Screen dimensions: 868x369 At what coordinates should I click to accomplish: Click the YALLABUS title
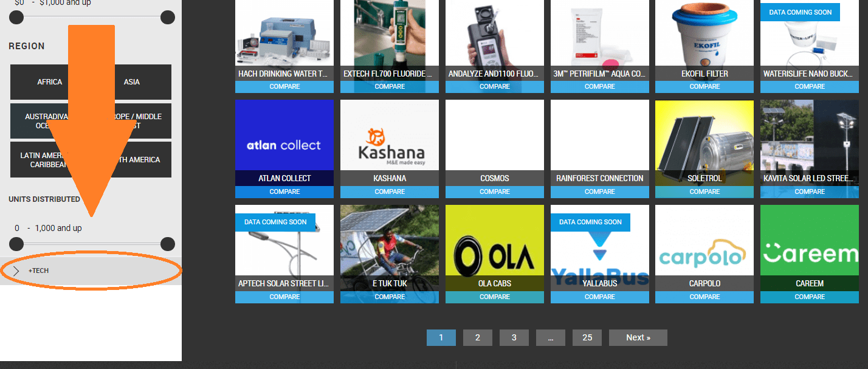600,283
